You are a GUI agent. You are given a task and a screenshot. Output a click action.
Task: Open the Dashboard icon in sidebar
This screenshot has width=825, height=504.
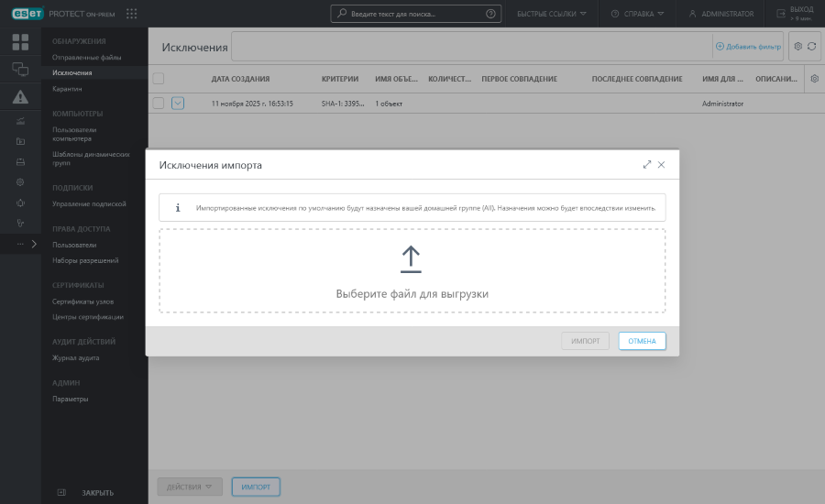pyautogui.click(x=20, y=41)
